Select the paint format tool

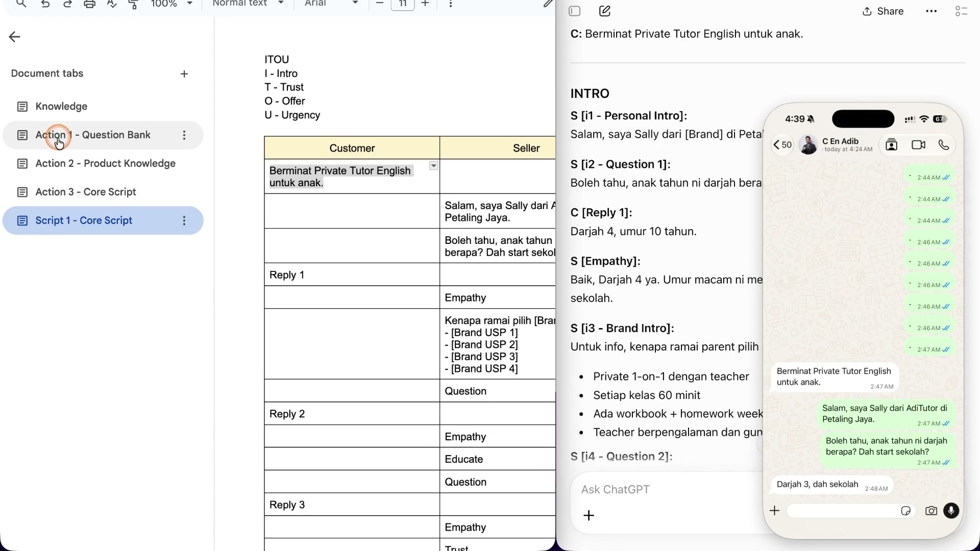134,4
